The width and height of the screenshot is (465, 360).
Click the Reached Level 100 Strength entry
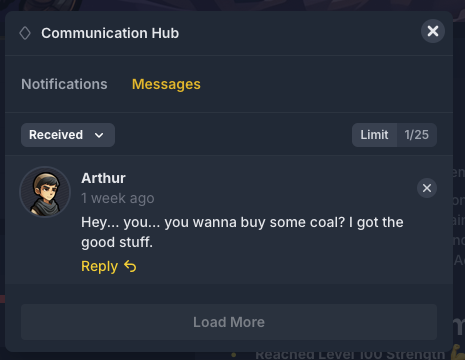coord(350,355)
